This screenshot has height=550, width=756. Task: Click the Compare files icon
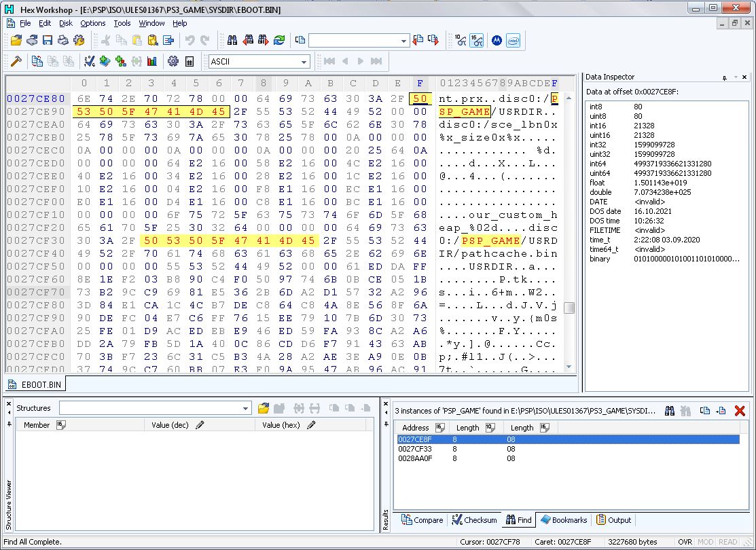click(x=37, y=61)
